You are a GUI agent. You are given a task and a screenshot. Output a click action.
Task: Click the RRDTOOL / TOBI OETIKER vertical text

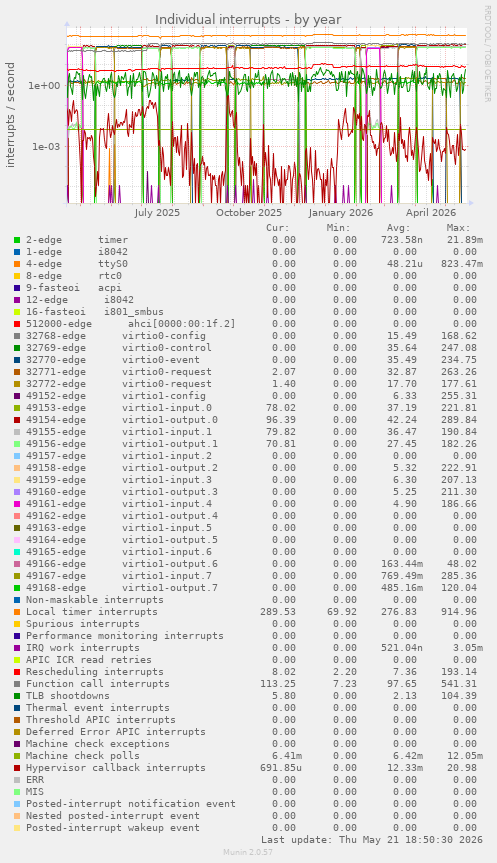[487, 53]
